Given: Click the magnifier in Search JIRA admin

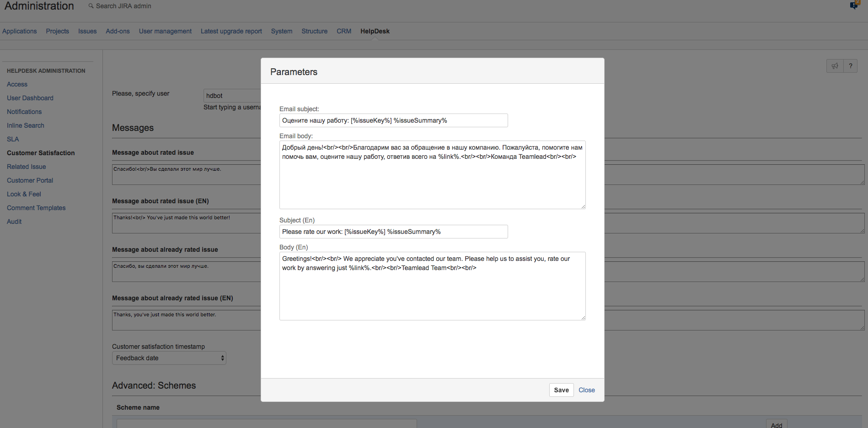Looking at the screenshot, I should (x=91, y=6).
